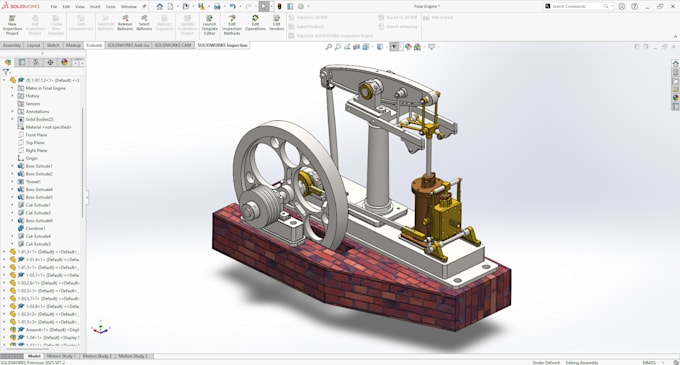This screenshot has height=365, width=680.
Task: Open ConfigurationManager tab icon
Action: 36,62
